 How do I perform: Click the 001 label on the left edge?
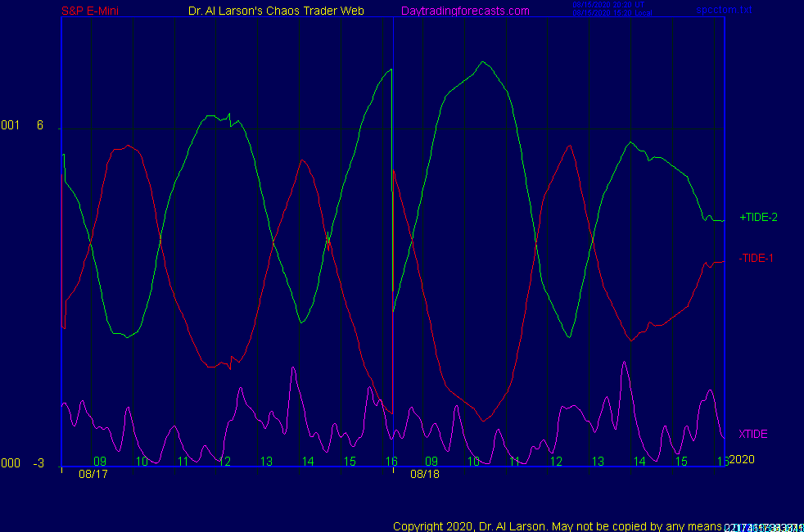tap(10, 125)
